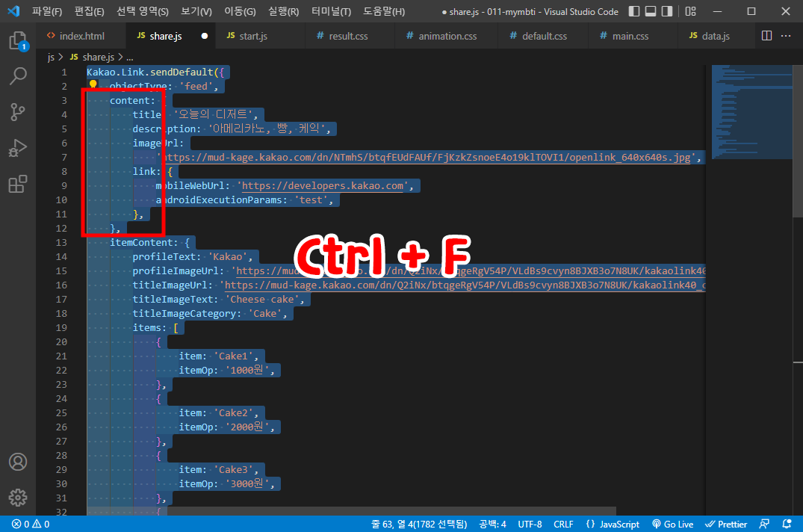Open the Manage settings gear icon
Viewport: 803px width, 532px height.
18,498
